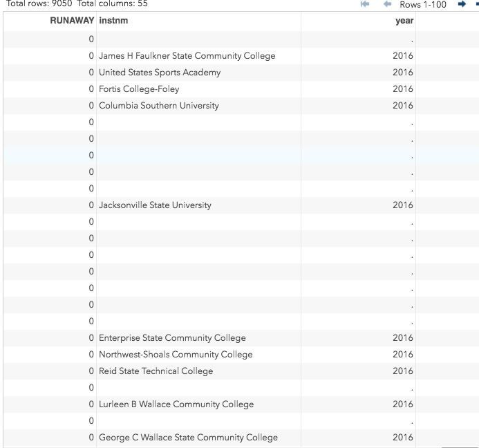Select the year column header
The width and height of the screenshot is (479, 448).
tap(404, 21)
